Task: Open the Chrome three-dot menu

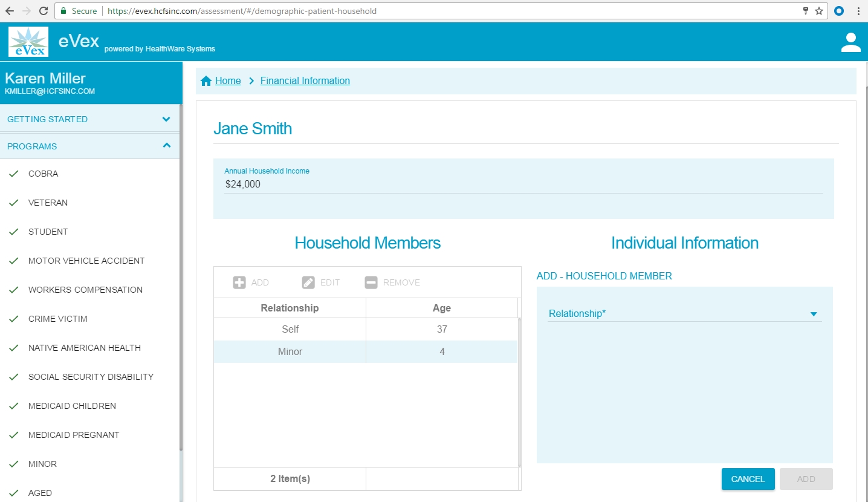Action: tap(858, 11)
